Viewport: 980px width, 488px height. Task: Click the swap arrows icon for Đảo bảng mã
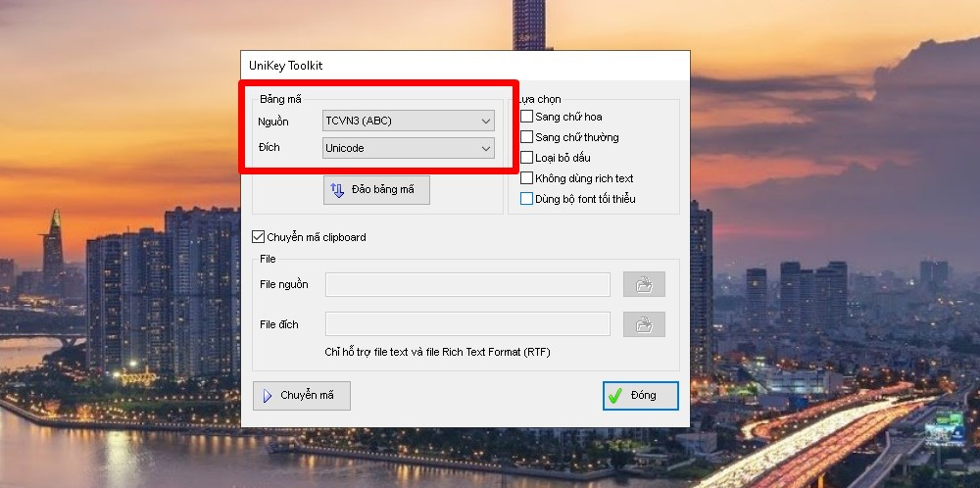(x=338, y=190)
